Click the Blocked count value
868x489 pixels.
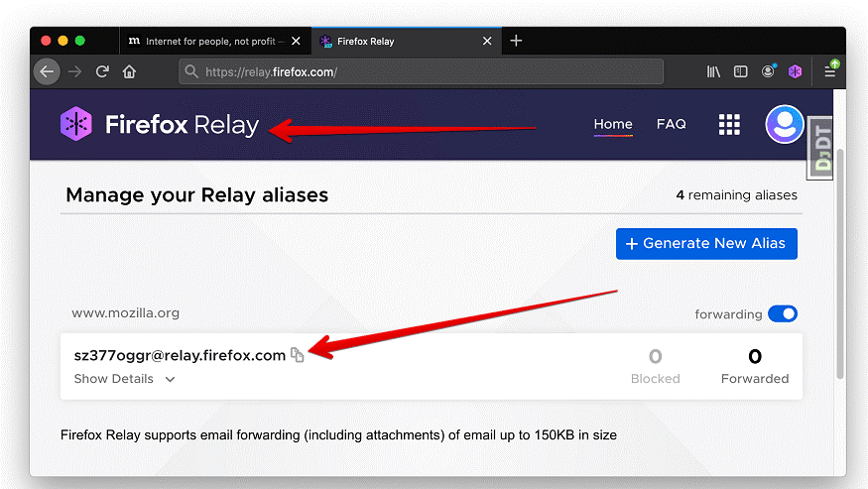coord(656,356)
